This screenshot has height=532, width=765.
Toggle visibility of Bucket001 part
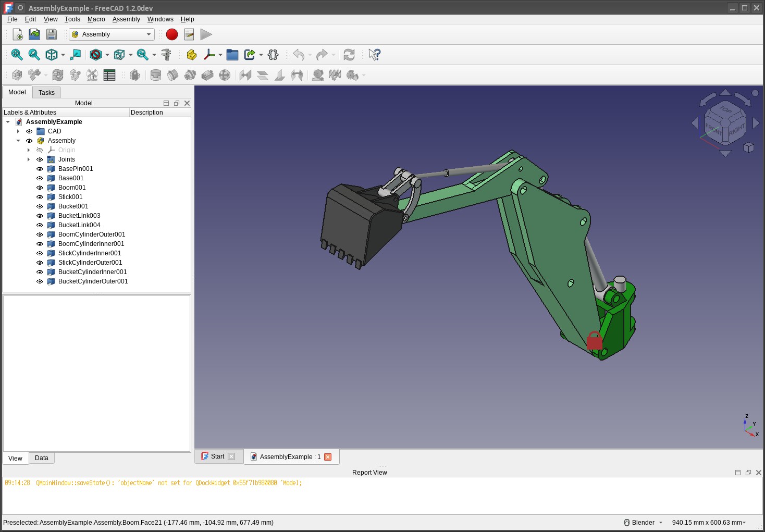click(x=40, y=206)
